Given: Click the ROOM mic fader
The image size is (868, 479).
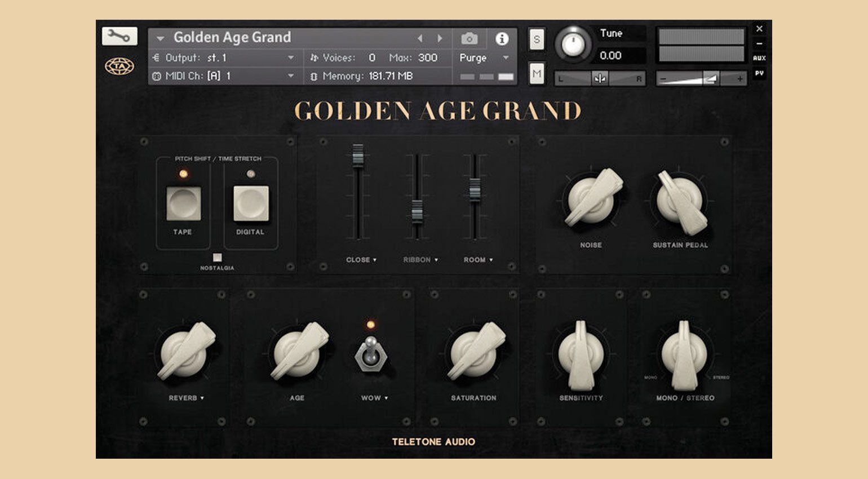Looking at the screenshot, I should 475,190.
